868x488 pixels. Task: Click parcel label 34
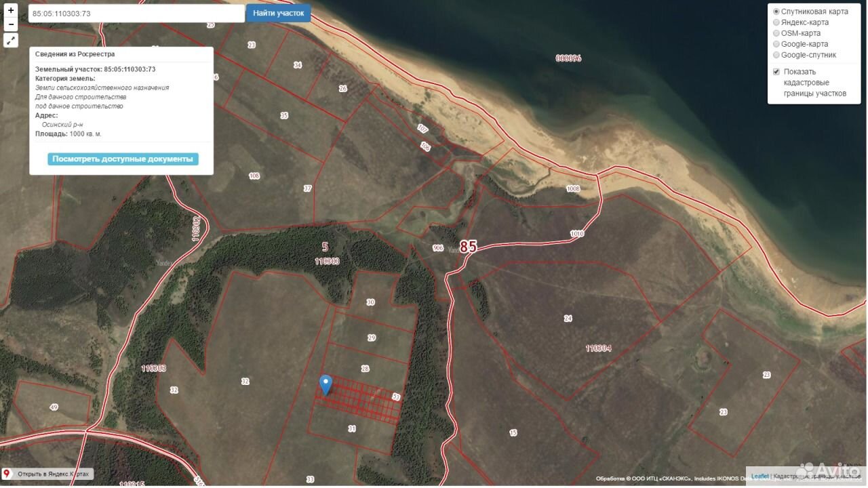[x=298, y=65]
